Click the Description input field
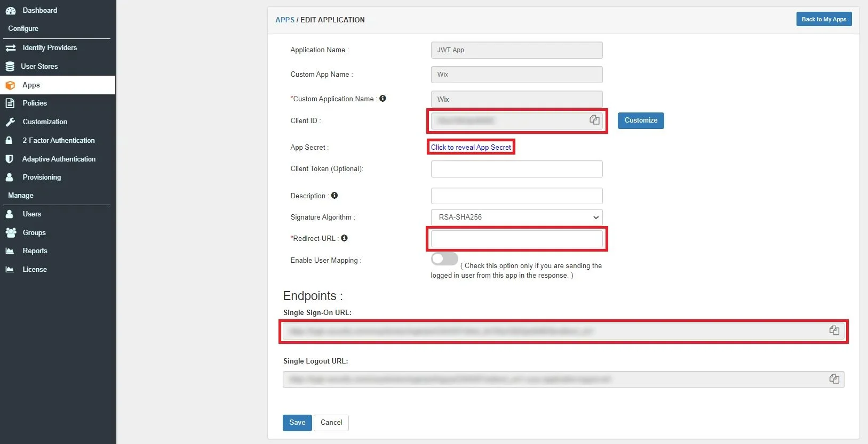Image resolution: width=868 pixels, height=444 pixels. (x=516, y=196)
